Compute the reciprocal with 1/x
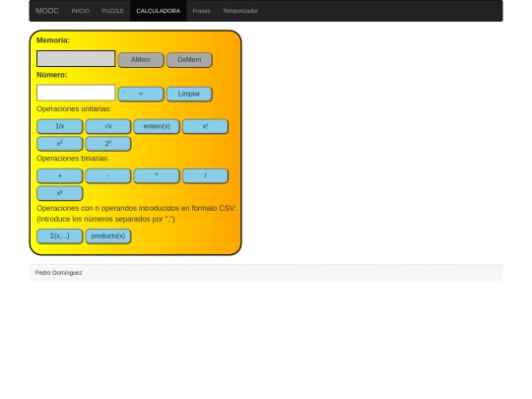Screen dimensions: 532x399 coord(60,126)
